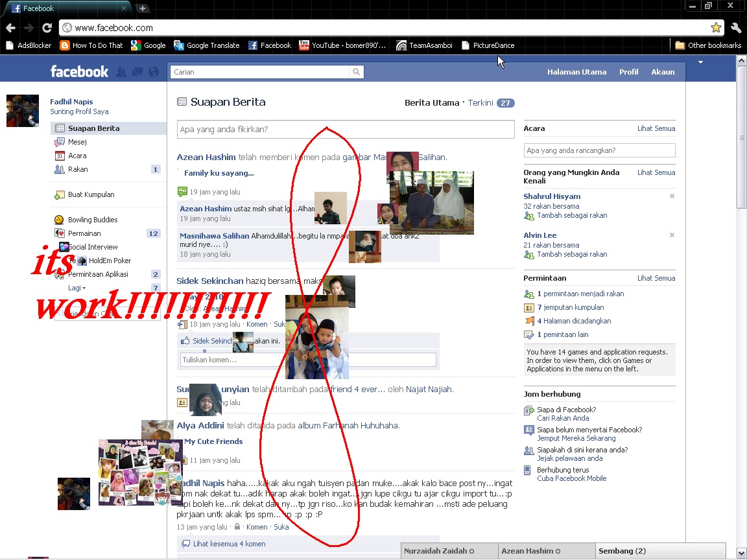Open a new browser tab
Image resolution: width=747 pixels, height=560 pixels.
coord(142,8)
